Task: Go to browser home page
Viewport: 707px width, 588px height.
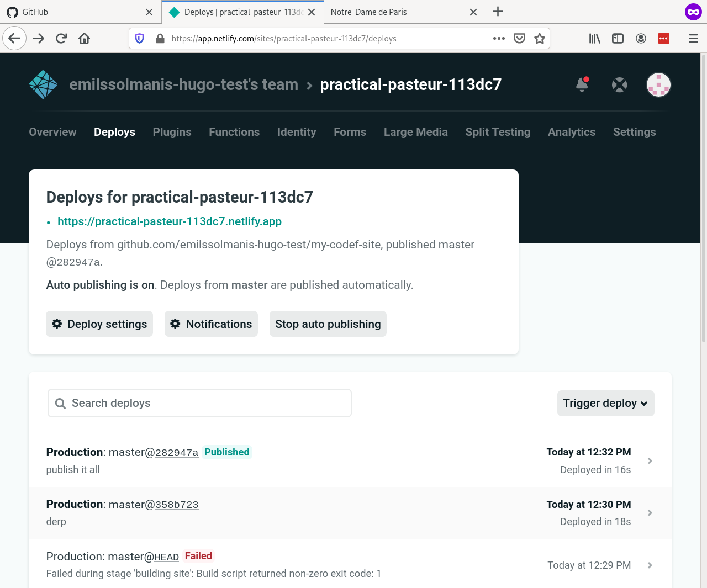Action: click(x=85, y=39)
